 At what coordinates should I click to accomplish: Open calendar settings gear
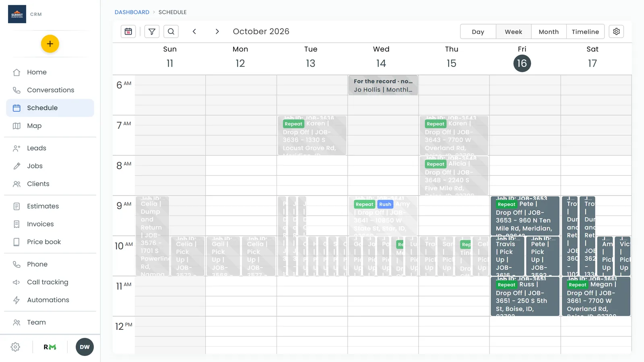(x=616, y=31)
